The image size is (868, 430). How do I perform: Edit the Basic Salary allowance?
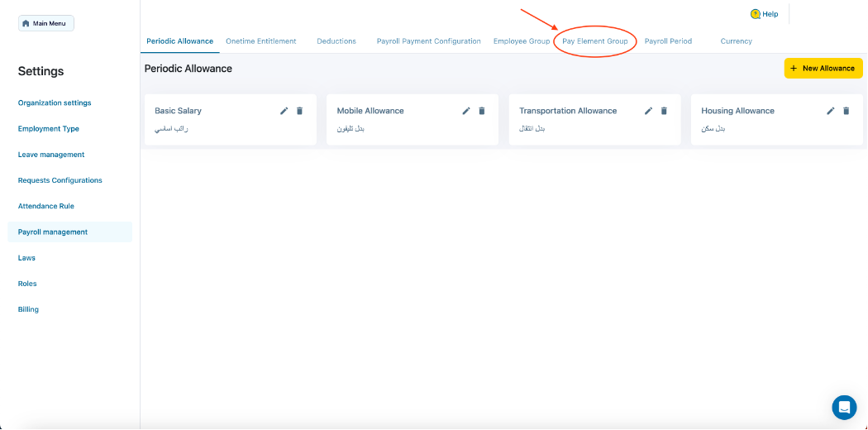click(x=284, y=111)
